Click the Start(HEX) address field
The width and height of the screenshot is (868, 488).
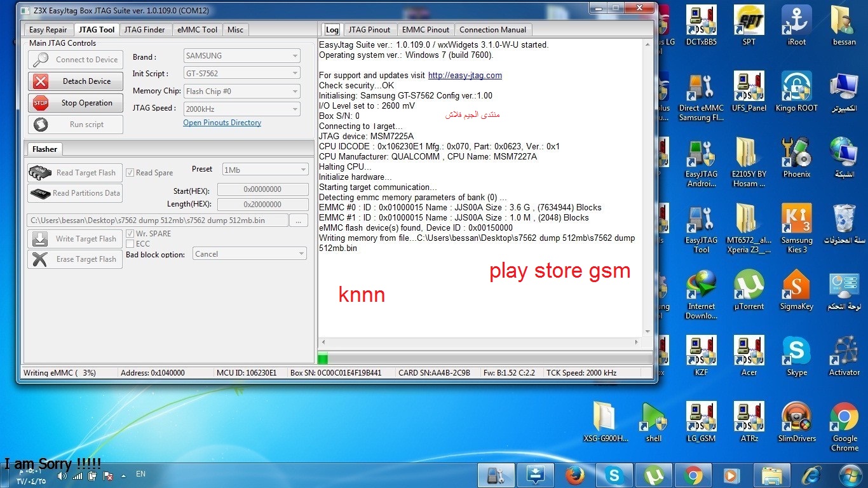click(x=263, y=189)
